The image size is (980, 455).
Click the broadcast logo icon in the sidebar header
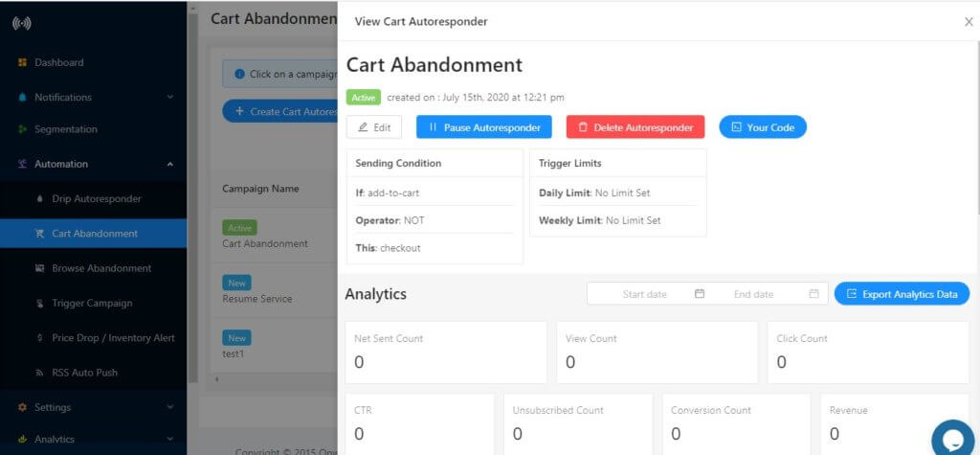coord(21,23)
